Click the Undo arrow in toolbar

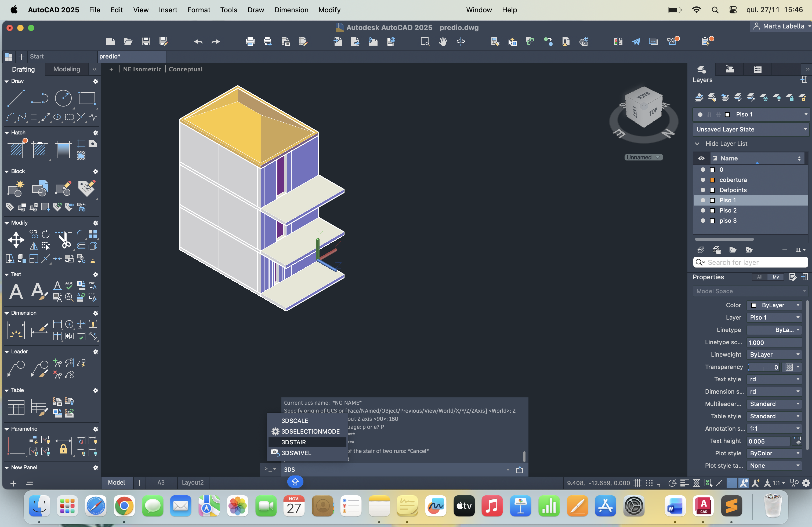click(198, 42)
